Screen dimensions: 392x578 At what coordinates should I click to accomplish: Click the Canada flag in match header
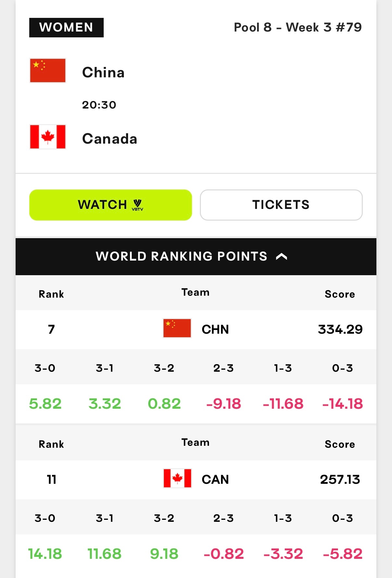tap(48, 137)
